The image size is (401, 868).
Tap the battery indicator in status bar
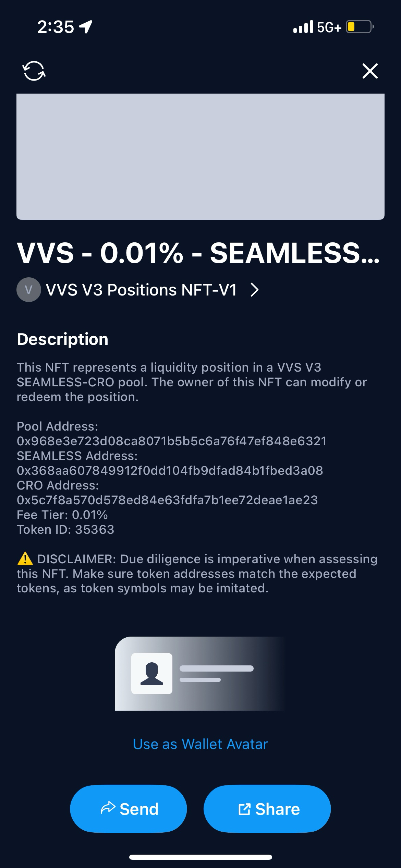click(359, 27)
